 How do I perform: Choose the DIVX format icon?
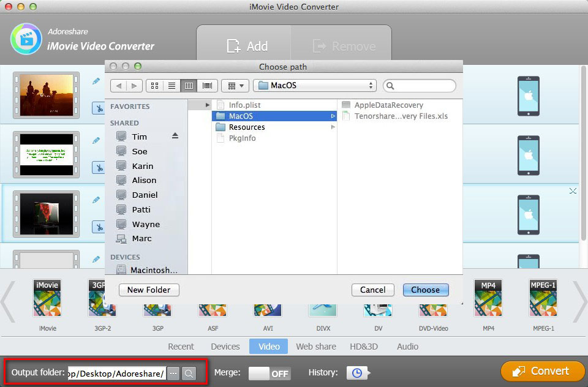[323, 310]
